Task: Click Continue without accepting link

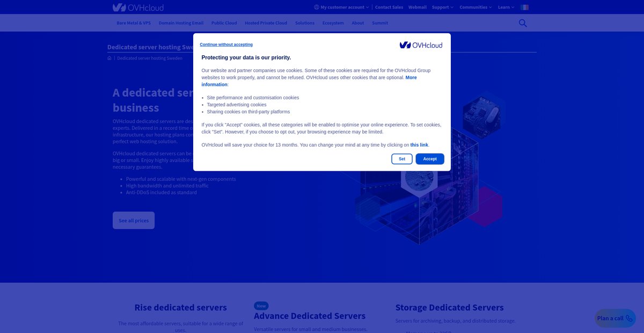Action: pos(226,45)
